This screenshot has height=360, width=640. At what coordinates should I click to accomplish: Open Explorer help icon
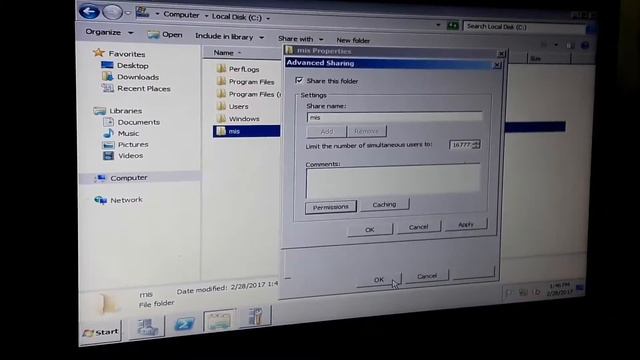(x=585, y=45)
